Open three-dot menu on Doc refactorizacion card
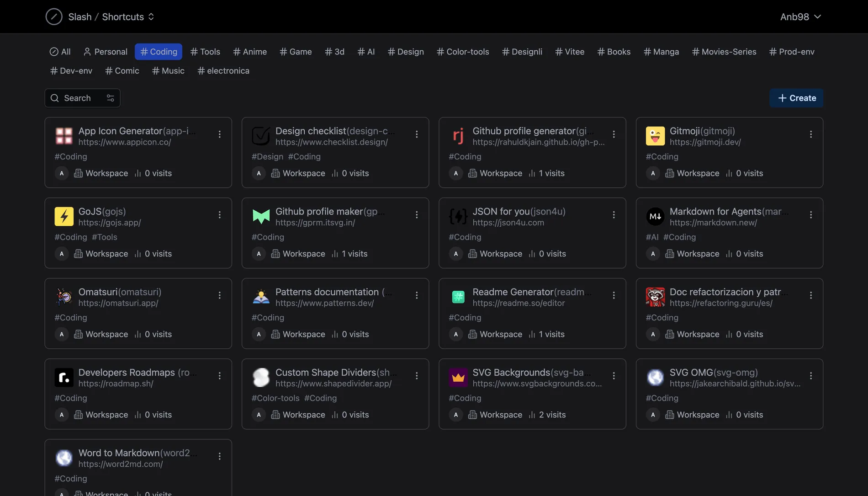 [x=811, y=295]
